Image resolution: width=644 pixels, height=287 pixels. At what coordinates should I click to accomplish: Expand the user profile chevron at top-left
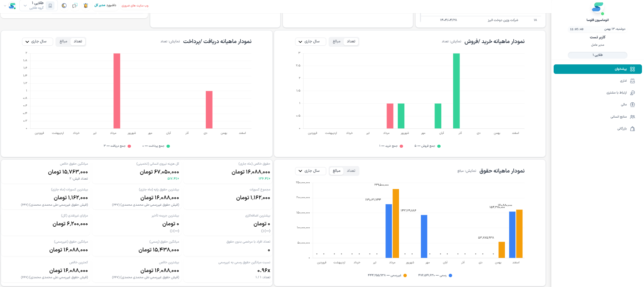click(x=5, y=6)
